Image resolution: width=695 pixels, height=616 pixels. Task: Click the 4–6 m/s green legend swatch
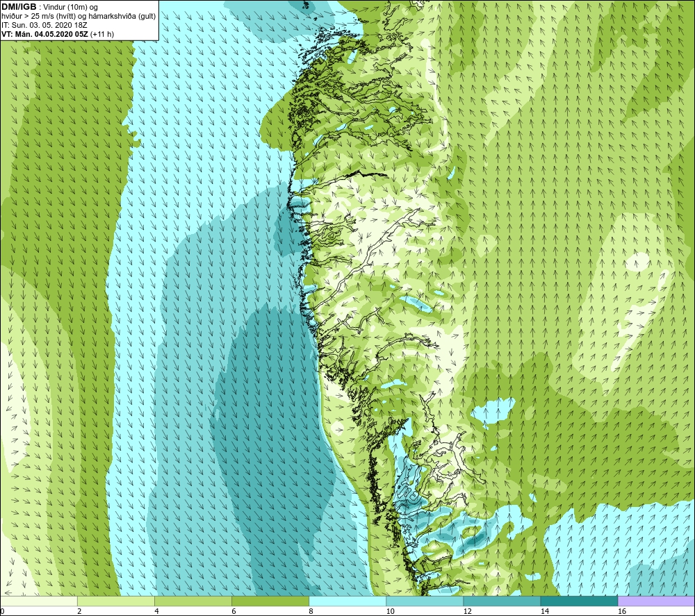tap(193, 601)
